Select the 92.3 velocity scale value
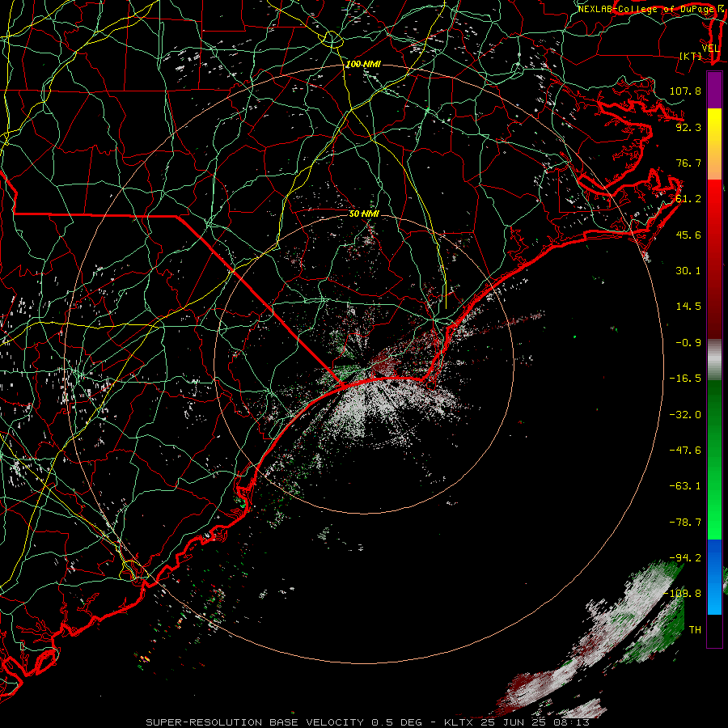Image resolution: width=728 pixels, height=728 pixels. 688,127
